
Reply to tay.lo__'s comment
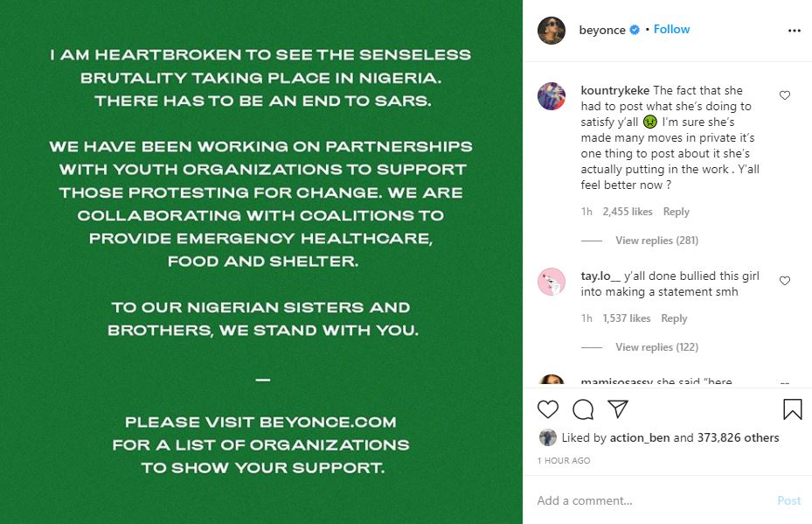pos(674,318)
